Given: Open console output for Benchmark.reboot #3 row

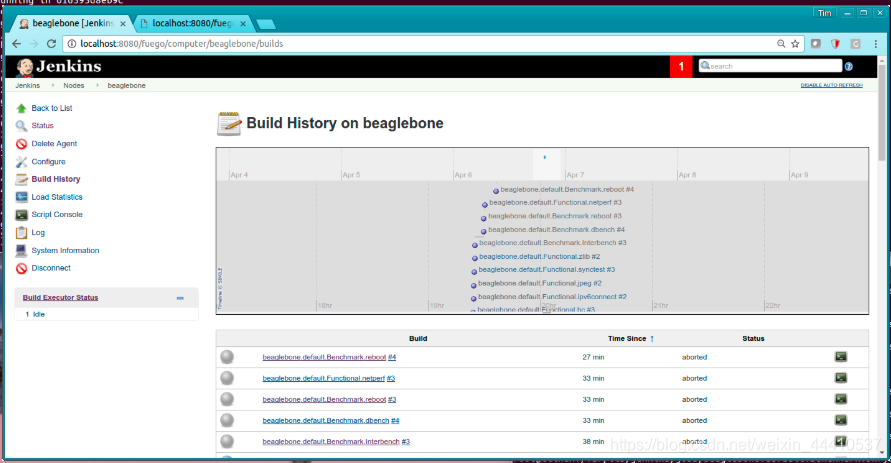Looking at the screenshot, I should (840, 399).
